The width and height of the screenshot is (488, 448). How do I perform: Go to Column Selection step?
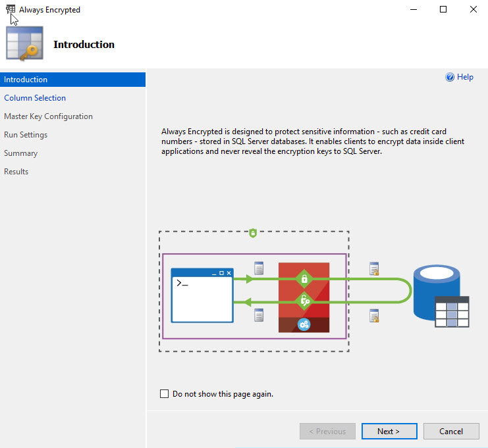pos(35,98)
